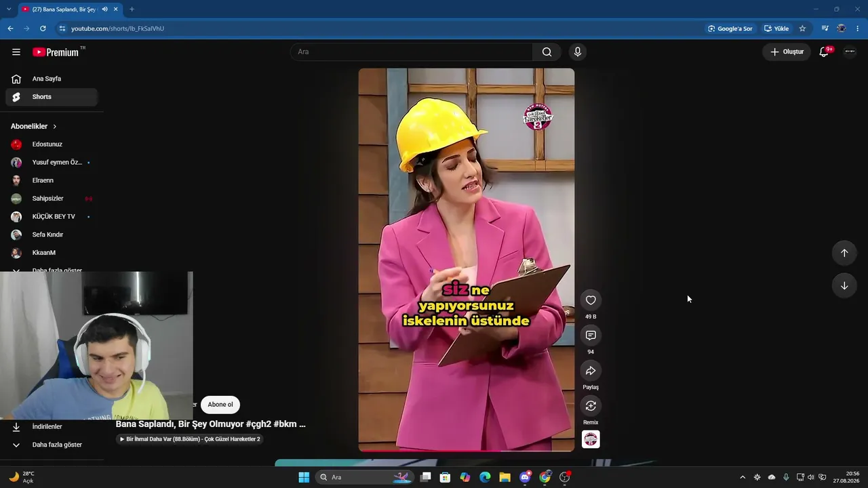Expand Daha fazla göster below İndirilenler
Image resolution: width=868 pixels, height=488 pixels.
[52, 445]
